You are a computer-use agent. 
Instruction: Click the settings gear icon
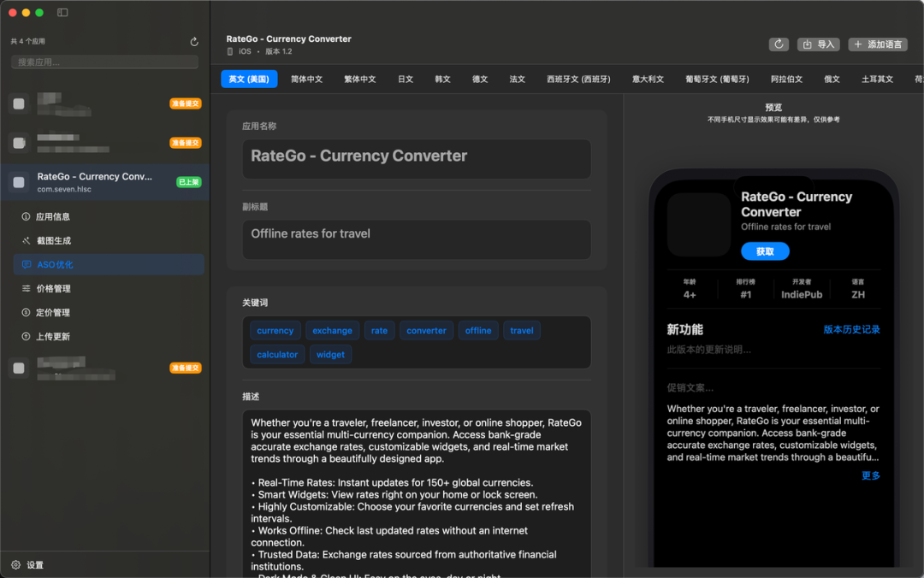pos(16,564)
